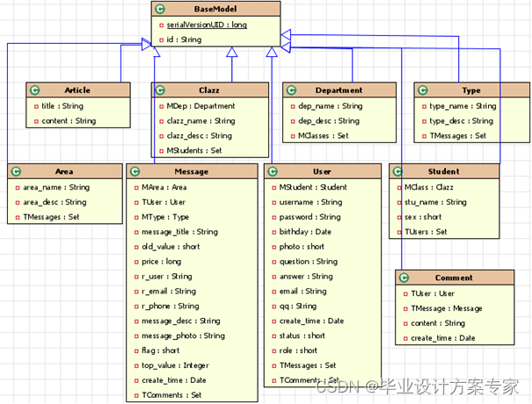Select the Type class title
The image size is (532, 404).
[471, 90]
